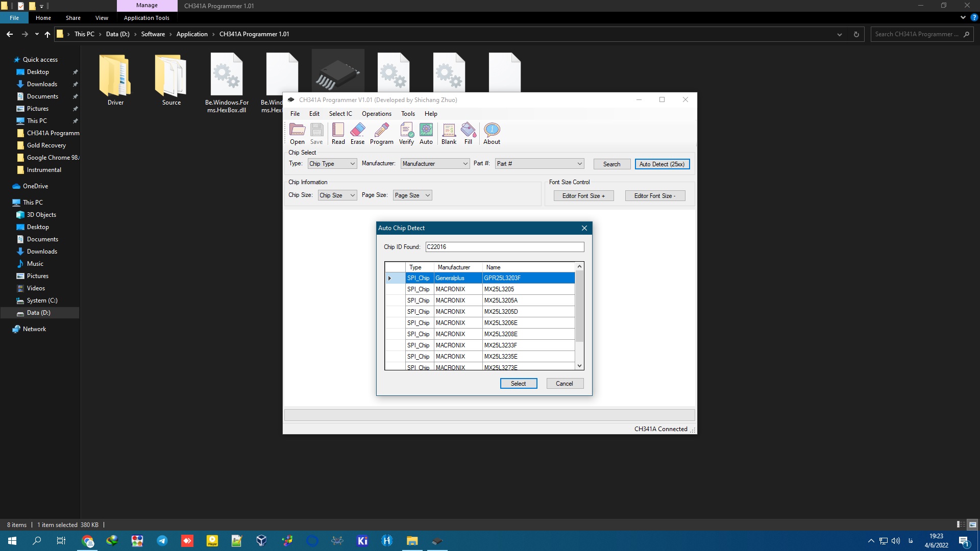980x551 pixels.
Task: Select the MX25L3205D chip row
Action: coord(480,312)
